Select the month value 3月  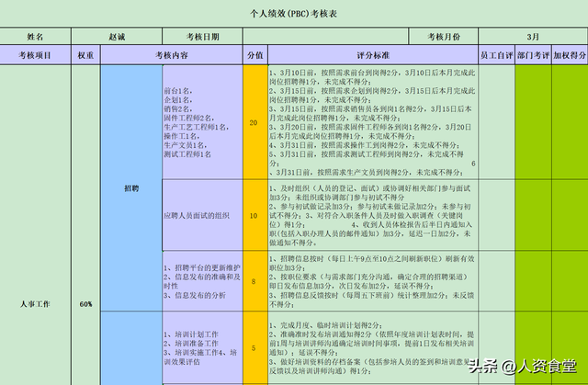pyautogui.click(x=533, y=37)
